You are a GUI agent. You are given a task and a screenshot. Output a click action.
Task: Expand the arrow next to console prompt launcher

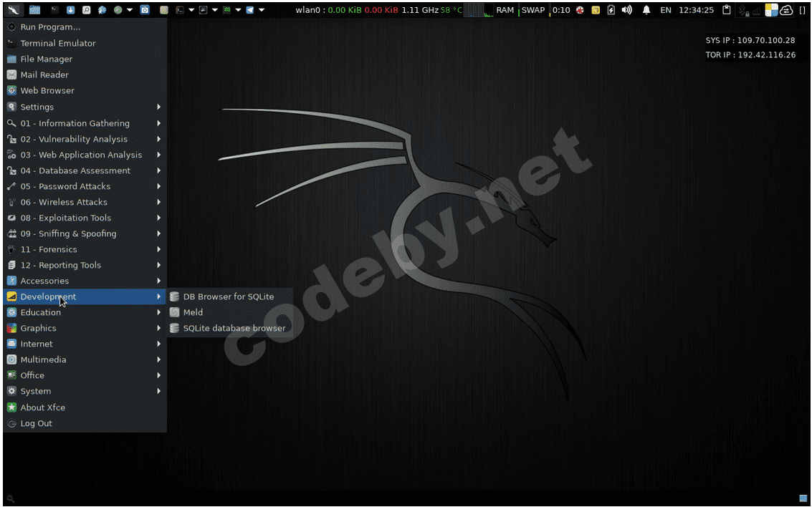191,10
